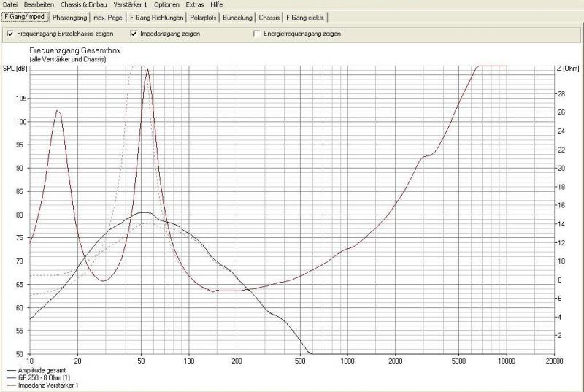
Task: Open the Datei menu
Action: (10, 4)
